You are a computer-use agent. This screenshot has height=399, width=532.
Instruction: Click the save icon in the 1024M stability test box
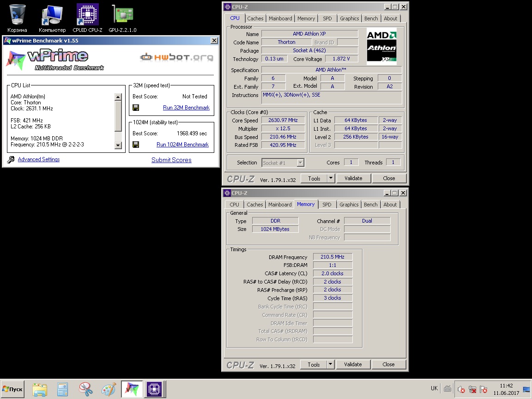(x=136, y=145)
